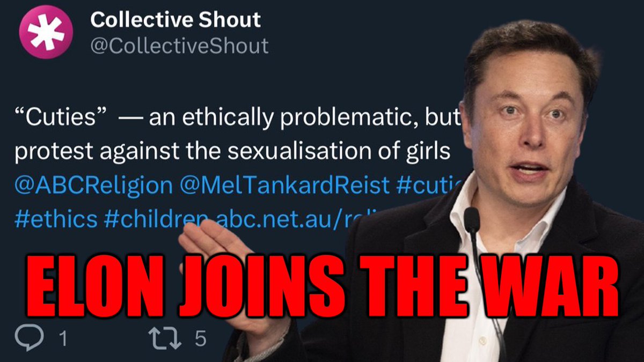This screenshot has width=644, height=362.
Task: Click the @CollectiveShout handle
Action: [179, 46]
